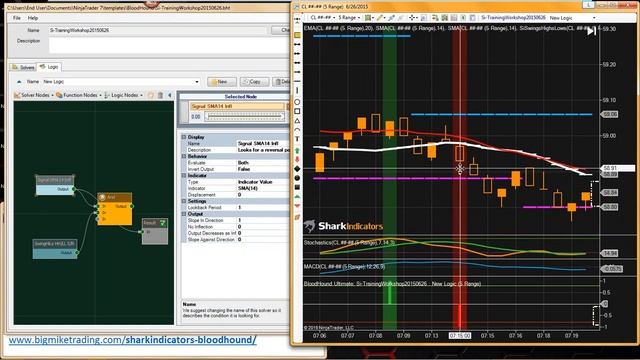Image resolution: width=640 pixels, height=360 pixels.
Task: Open the Solver Nodes dropdown
Action: [34, 95]
